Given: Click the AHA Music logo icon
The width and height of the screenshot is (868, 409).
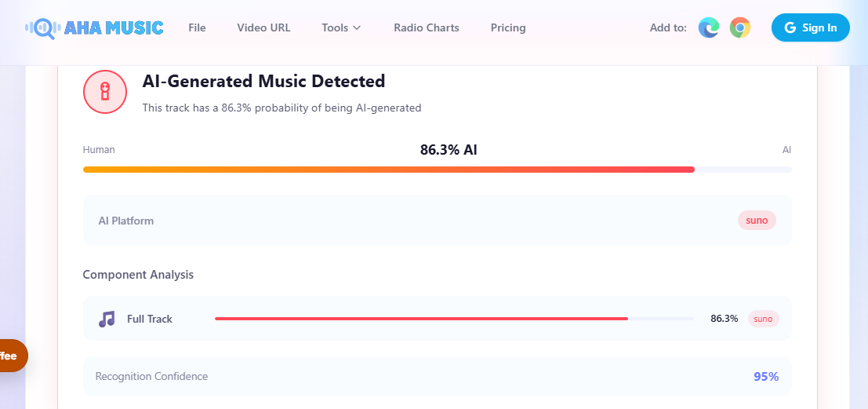Looking at the screenshot, I should 42,27.
